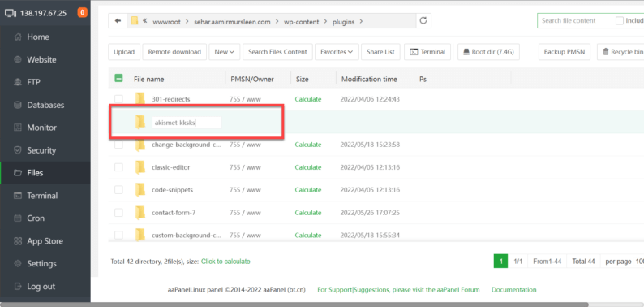Check the contact-form-7 row checkbox
644x307 pixels.
coord(118,212)
